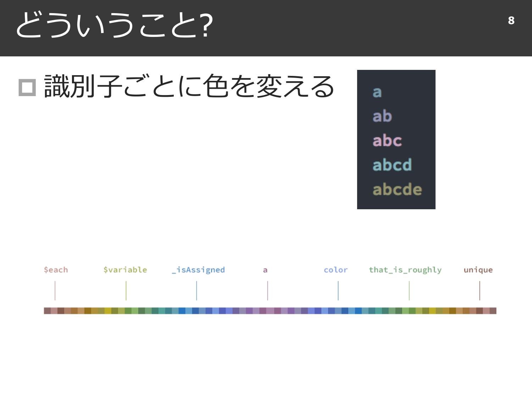Expand the '_isAssigned' identifier entry
The image size is (532, 399).
[x=197, y=270]
